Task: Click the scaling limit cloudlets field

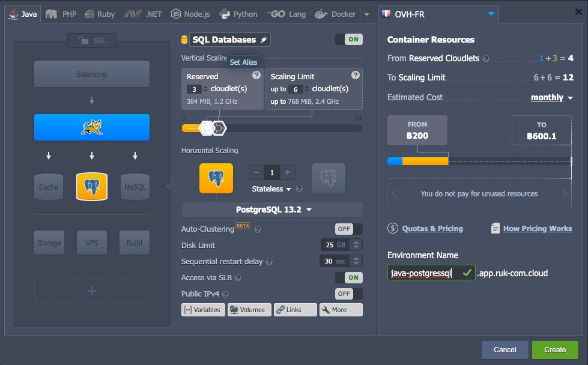Action: [296, 89]
